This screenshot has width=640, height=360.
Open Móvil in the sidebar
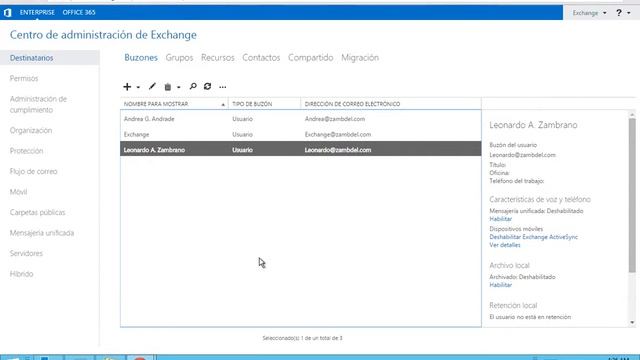tap(18, 192)
